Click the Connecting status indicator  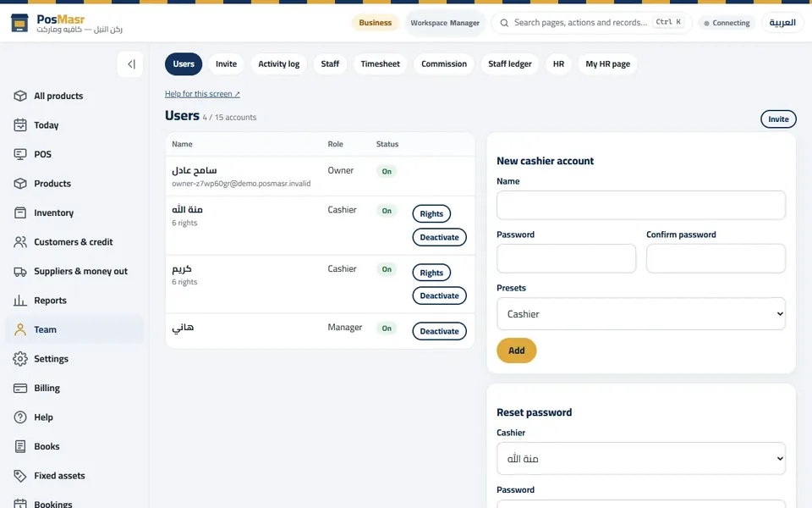[x=727, y=23]
